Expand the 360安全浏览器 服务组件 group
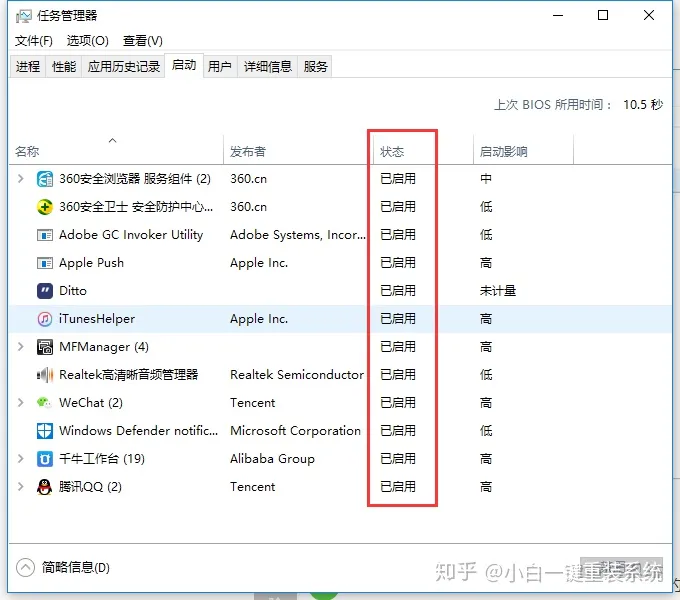The width and height of the screenshot is (680, 600). click(21, 179)
